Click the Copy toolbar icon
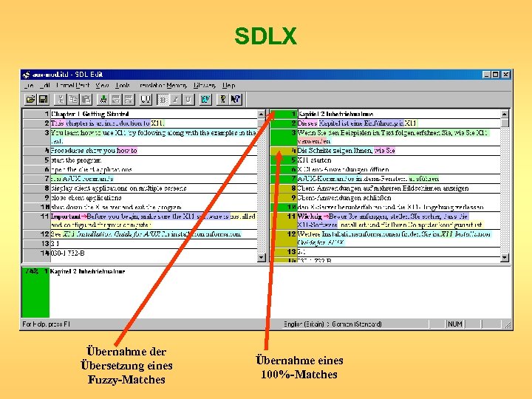 (x=73, y=99)
